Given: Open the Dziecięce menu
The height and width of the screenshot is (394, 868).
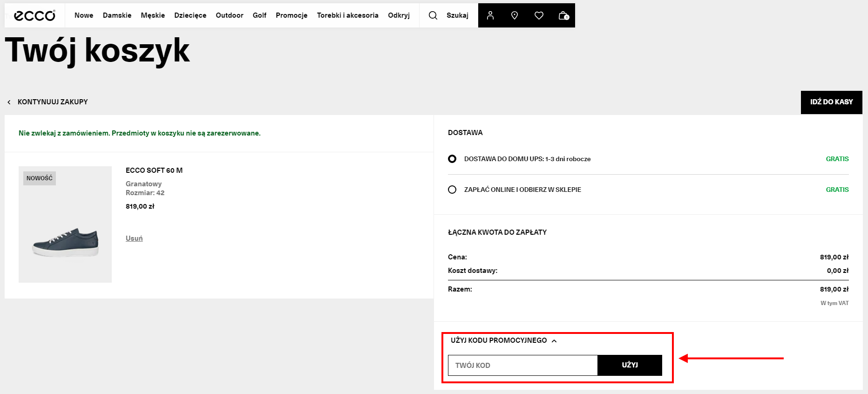Looking at the screenshot, I should point(190,15).
